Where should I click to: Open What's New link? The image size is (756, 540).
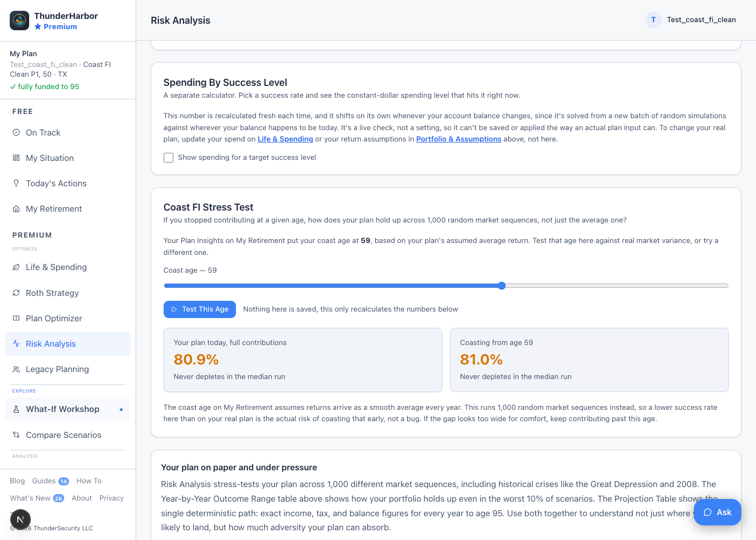point(30,498)
